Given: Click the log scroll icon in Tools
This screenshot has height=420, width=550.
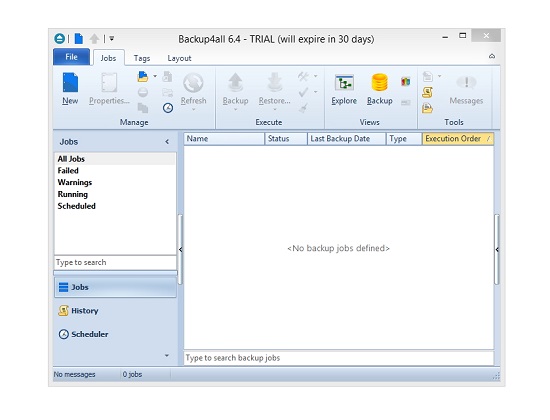Looking at the screenshot, I should click(427, 92).
